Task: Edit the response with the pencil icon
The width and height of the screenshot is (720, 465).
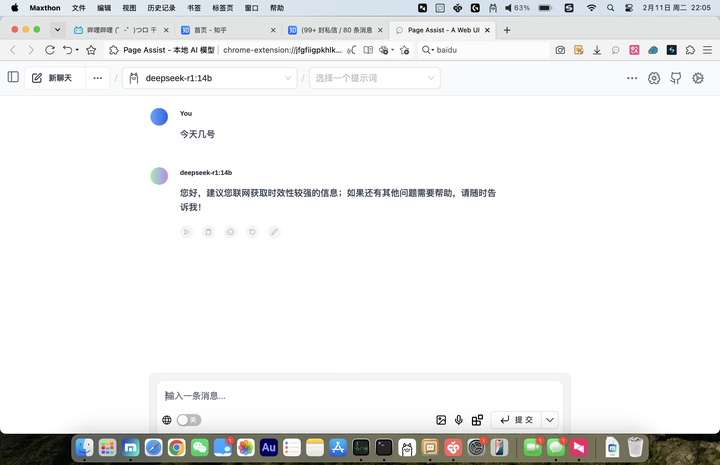Action: 274,232
